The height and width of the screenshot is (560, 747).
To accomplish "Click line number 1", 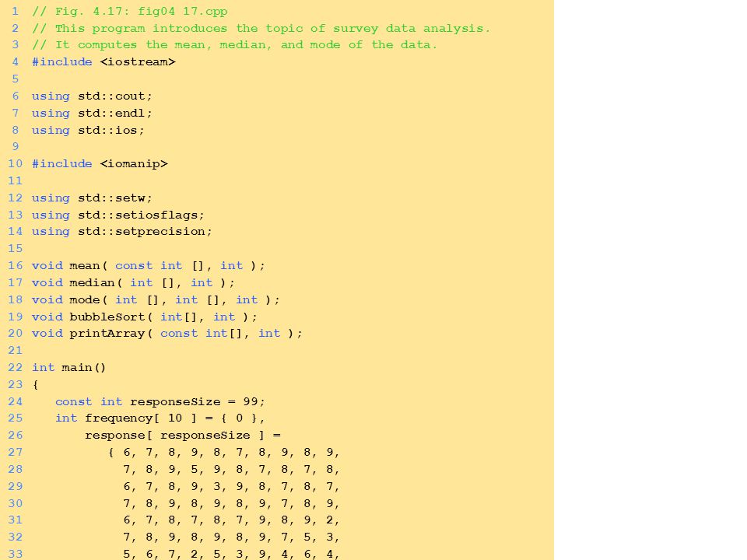I will pos(16,11).
